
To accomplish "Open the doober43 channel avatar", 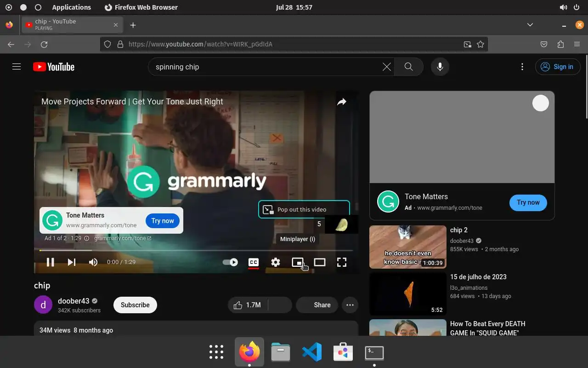I will (x=43, y=305).
